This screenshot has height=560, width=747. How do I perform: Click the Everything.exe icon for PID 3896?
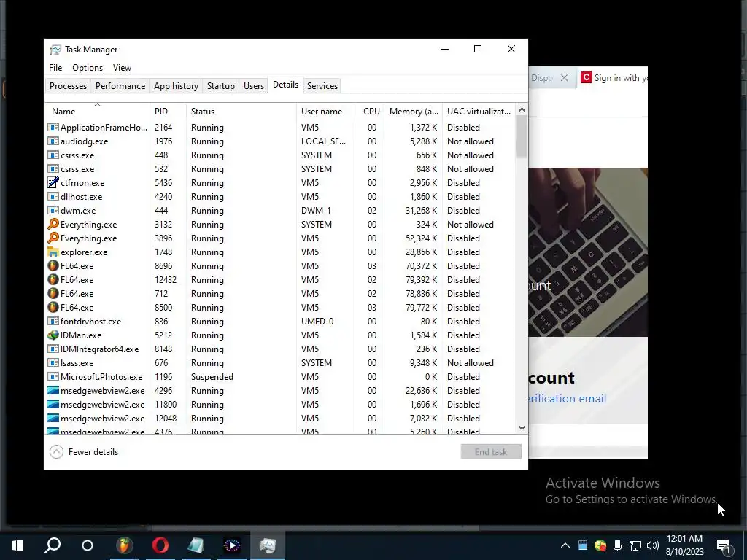point(53,238)
